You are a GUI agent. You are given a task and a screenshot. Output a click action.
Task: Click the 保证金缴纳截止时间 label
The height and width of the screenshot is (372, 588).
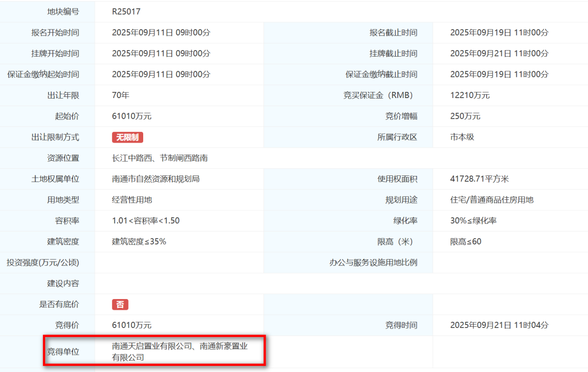coord(381,74)
